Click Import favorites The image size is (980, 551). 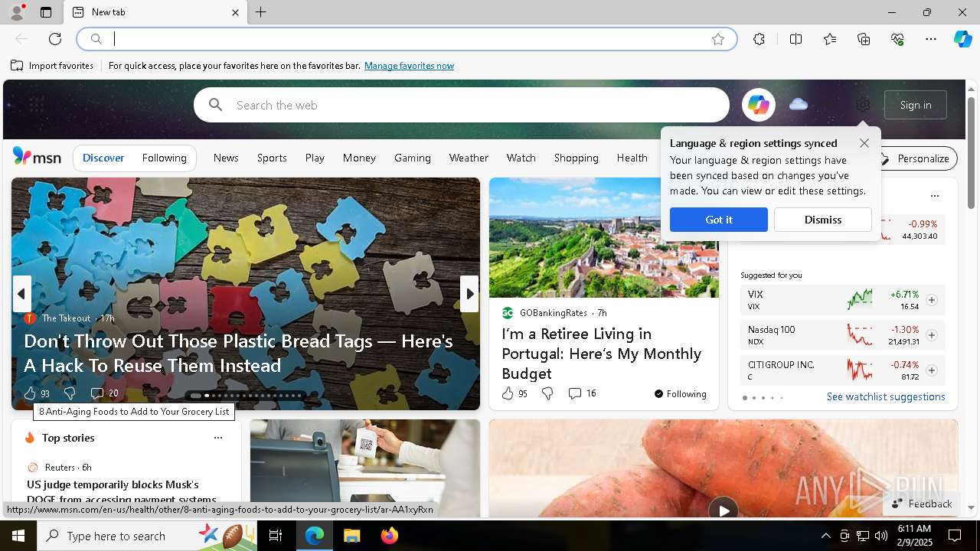tap(52, 66)
